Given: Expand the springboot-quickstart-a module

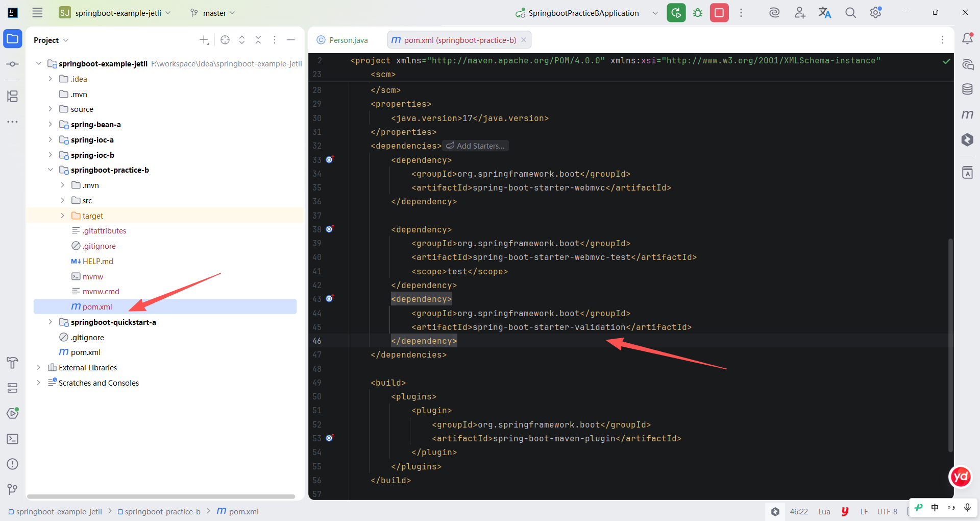Looking at the screenshot, I should (50, 322).
